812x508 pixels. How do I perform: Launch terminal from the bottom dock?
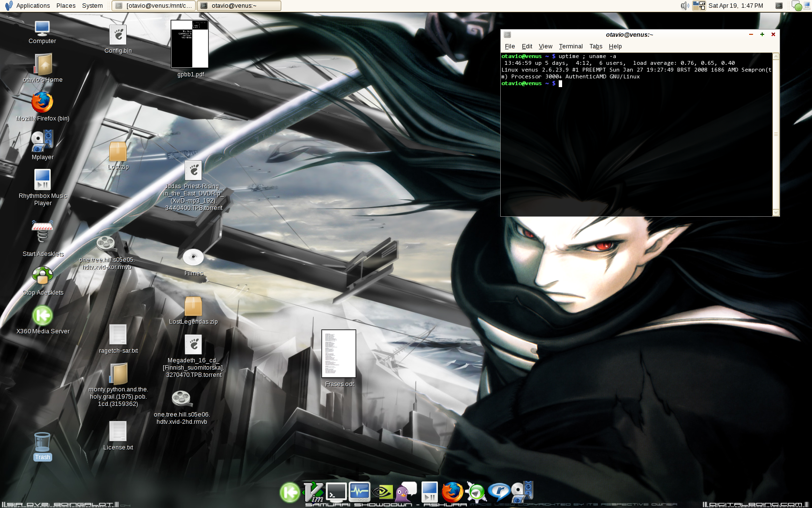tap(336, 493)
